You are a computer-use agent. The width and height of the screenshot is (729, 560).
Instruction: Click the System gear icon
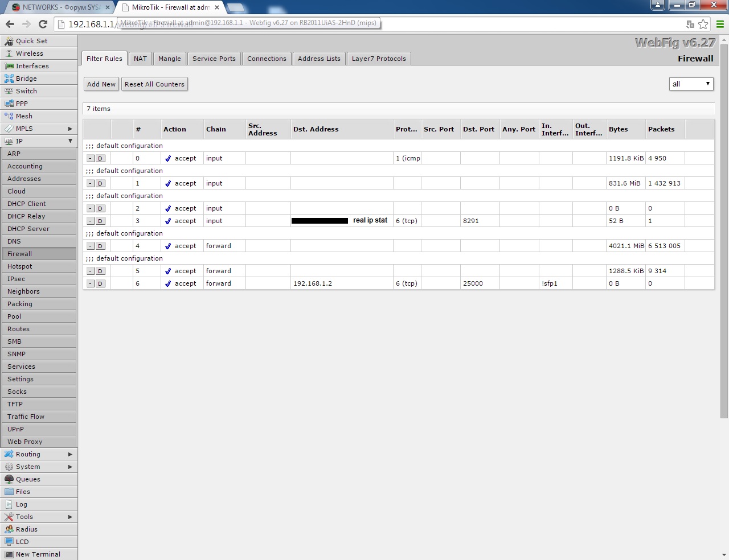[x=9, y=467]
